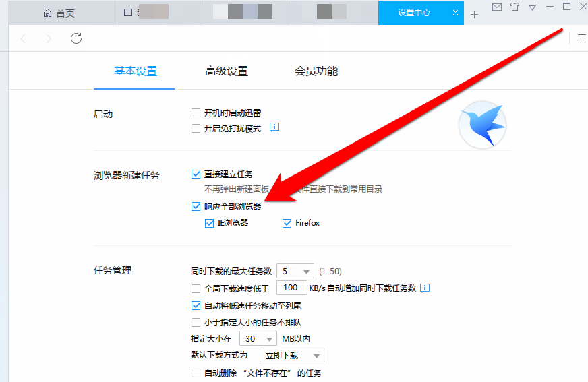The width and height of the screenshot is (588, 382).
Task: Enable 开机时启动迅雷 checkbox
Action: point(196,113)
